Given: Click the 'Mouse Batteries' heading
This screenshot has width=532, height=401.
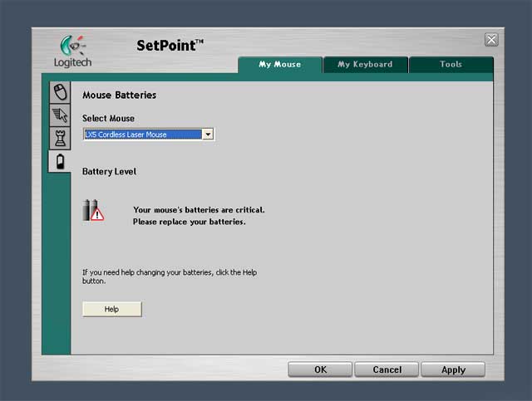Looking at the screenshot, I should coord(119,95).
